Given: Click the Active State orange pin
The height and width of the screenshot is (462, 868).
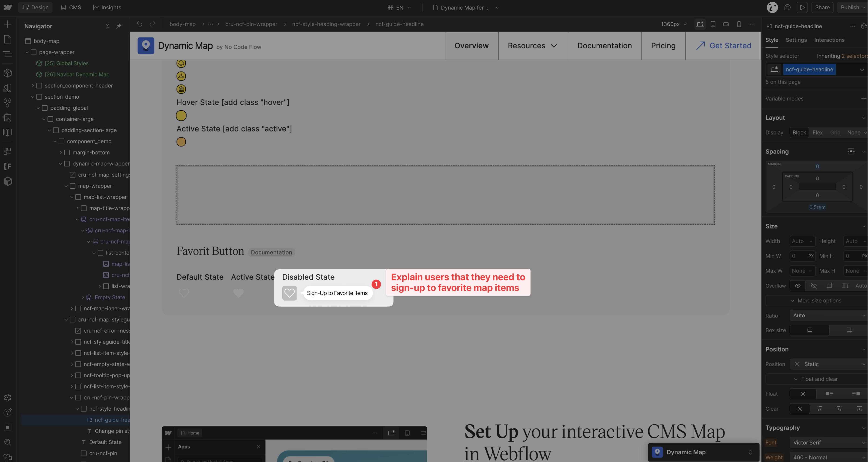Looking at the screenshot, I should (181, 142).
